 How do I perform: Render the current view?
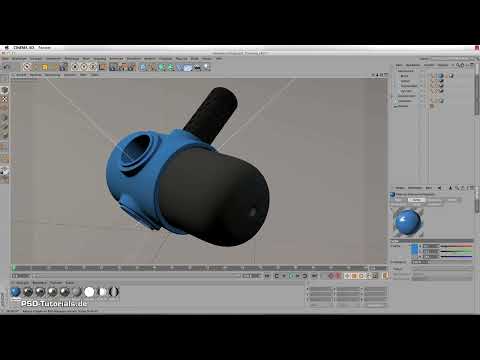point(113,67)
